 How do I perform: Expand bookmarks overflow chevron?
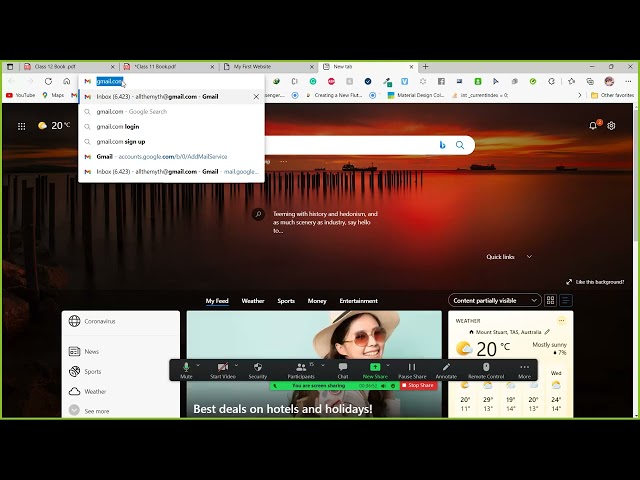pos(580,95)
